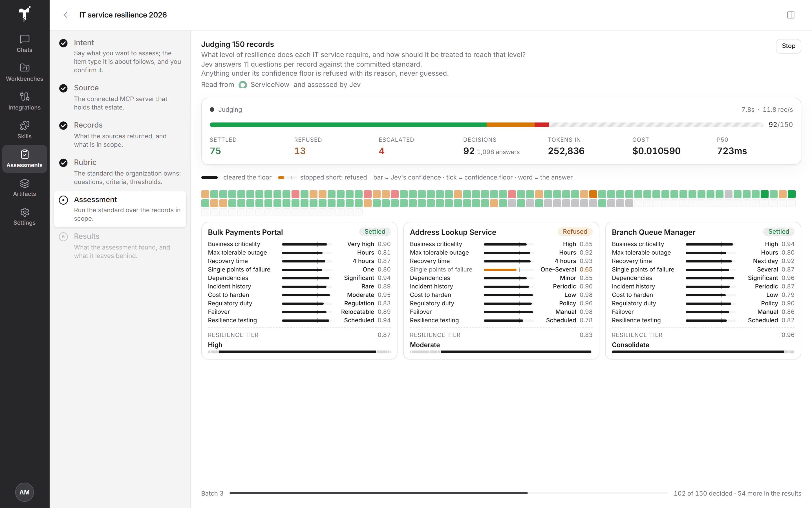Screen dimensions: 812x508
Task: Go to Integrations
Action: coord(25,102)
